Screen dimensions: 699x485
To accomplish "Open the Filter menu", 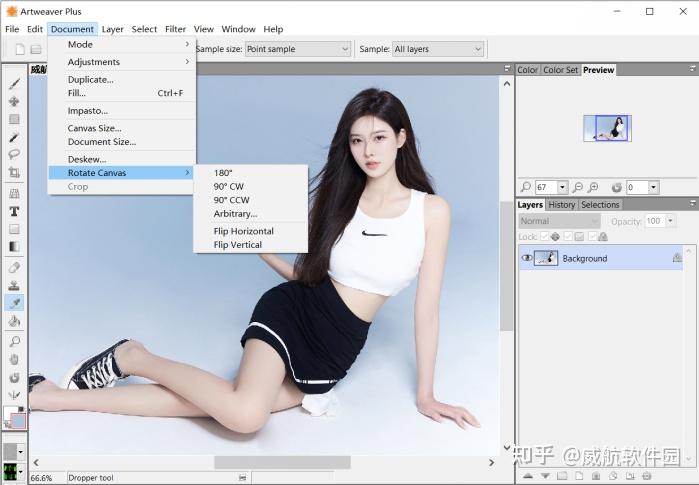I will tap(175, 29).
